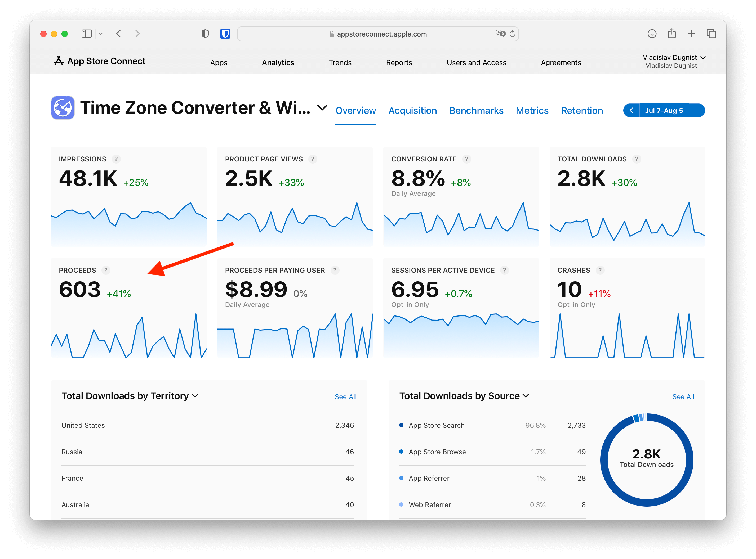
Task: Select the France territory row
Action: [x=207, y=478]
